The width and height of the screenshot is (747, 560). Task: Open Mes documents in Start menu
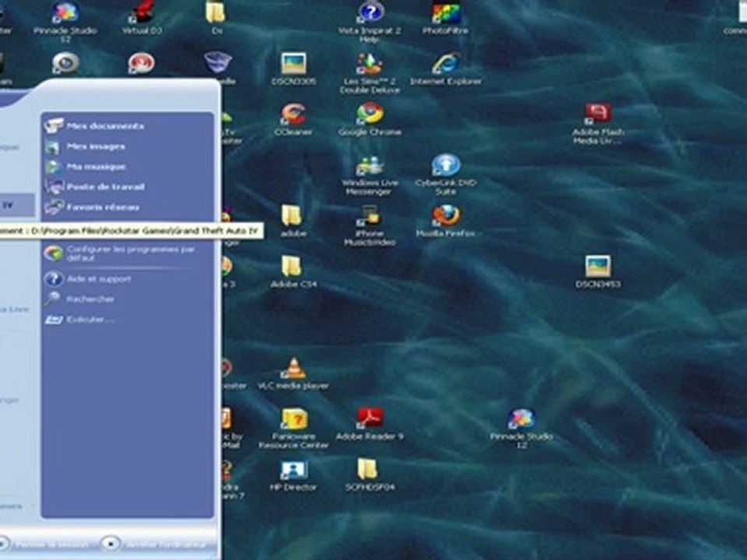[x=95, y=126]
